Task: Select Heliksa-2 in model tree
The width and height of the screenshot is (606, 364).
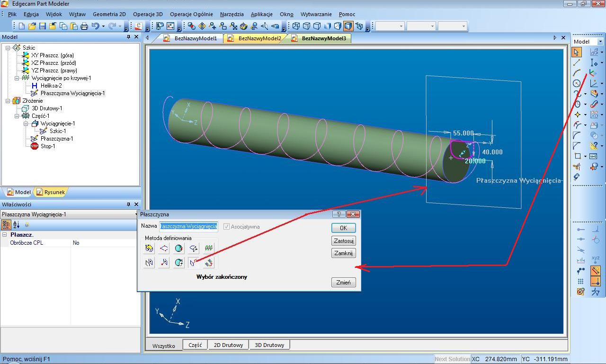Action: coord(51,86)
